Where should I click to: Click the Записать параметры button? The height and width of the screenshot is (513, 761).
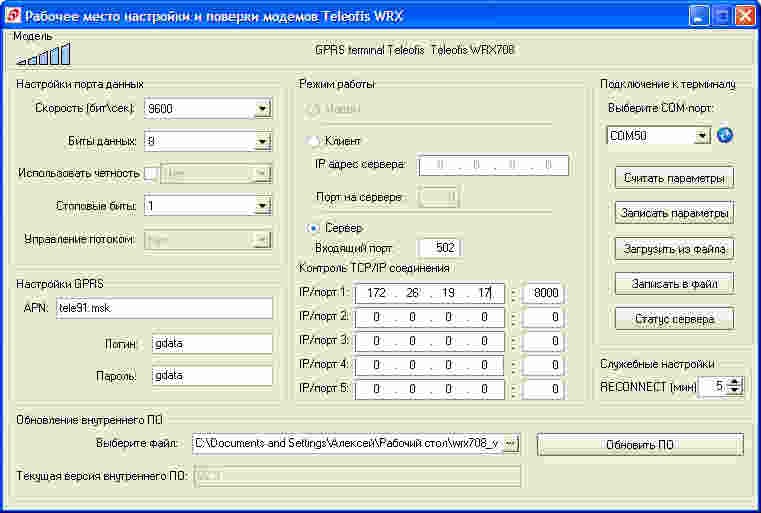[x=674, y=213]
